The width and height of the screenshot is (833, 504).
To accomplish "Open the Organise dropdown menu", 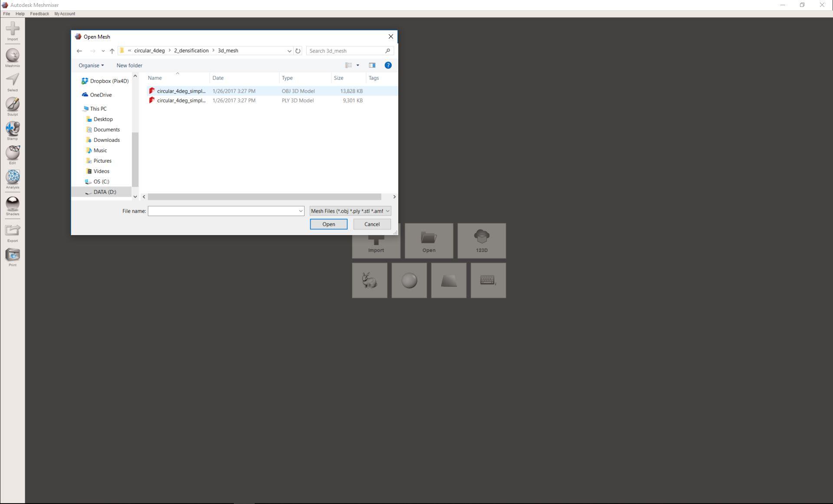I will (x=91, y=65).
